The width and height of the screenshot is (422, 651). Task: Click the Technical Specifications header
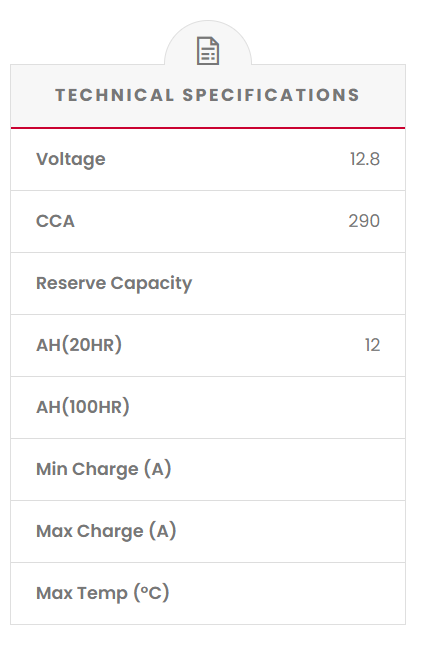tap(208, 95)
